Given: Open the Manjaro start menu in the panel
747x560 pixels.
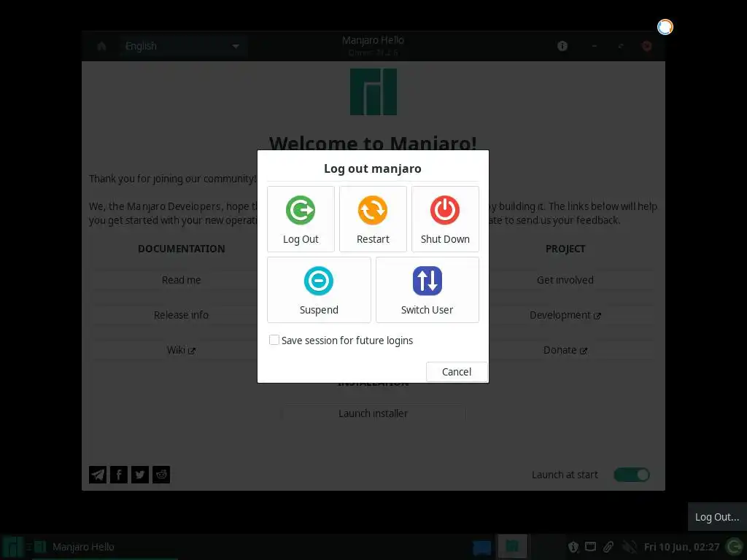Looking at the screenshot, I should 12,547.
